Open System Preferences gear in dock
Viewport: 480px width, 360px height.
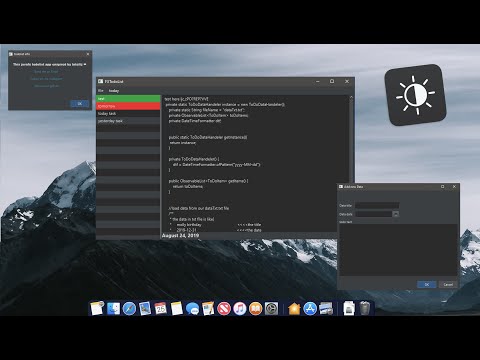coord(271,309)
